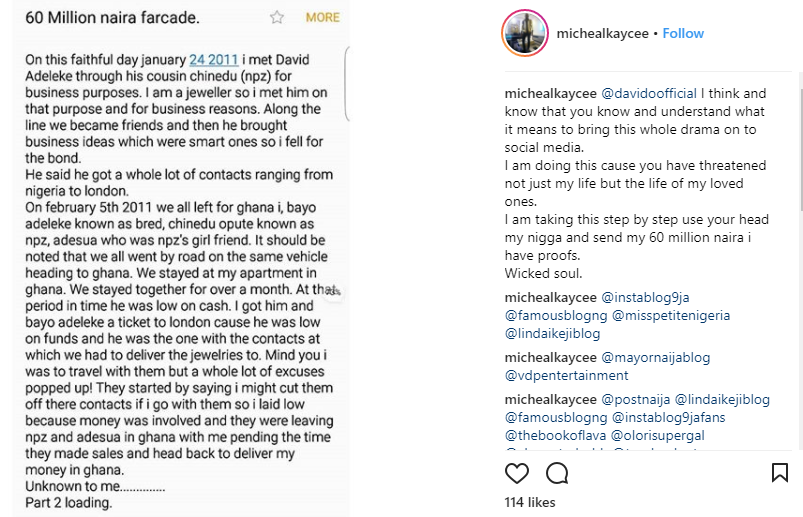Open the @instablog9ja mention
The image size is (803, 517).
(646, 297)
